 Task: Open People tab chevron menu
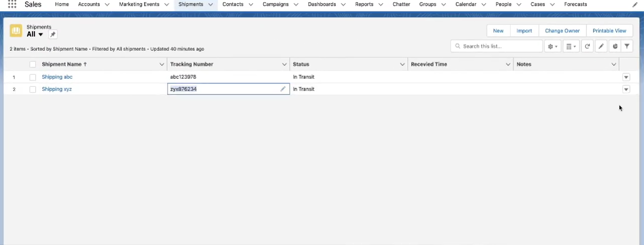click(519, 4)
